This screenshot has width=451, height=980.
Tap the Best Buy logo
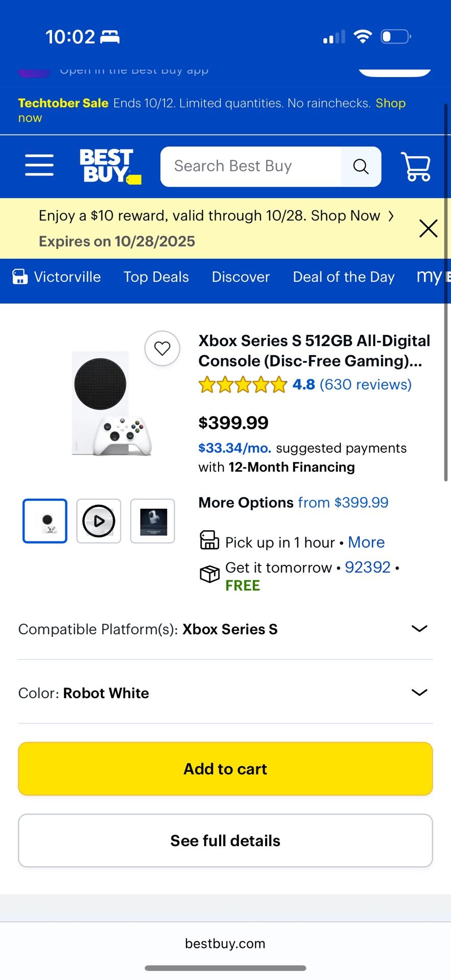(x=110, y=166)
